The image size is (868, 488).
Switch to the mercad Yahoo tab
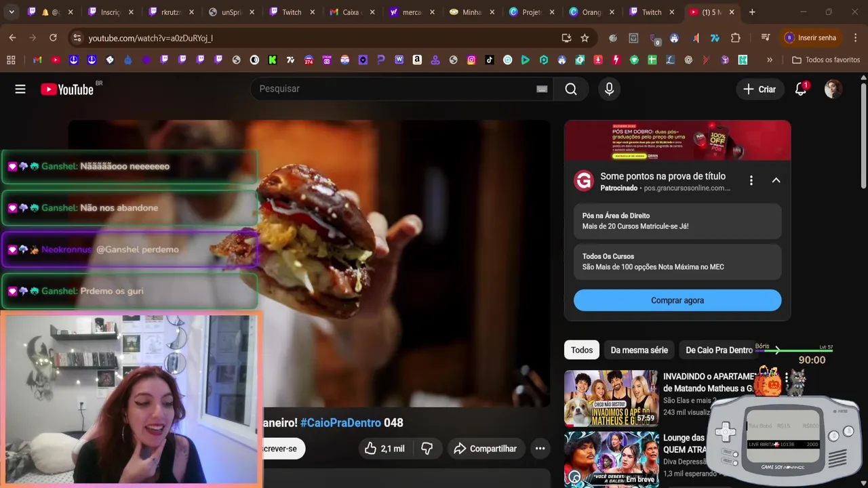pyautogui.click(x=412, y=12)
